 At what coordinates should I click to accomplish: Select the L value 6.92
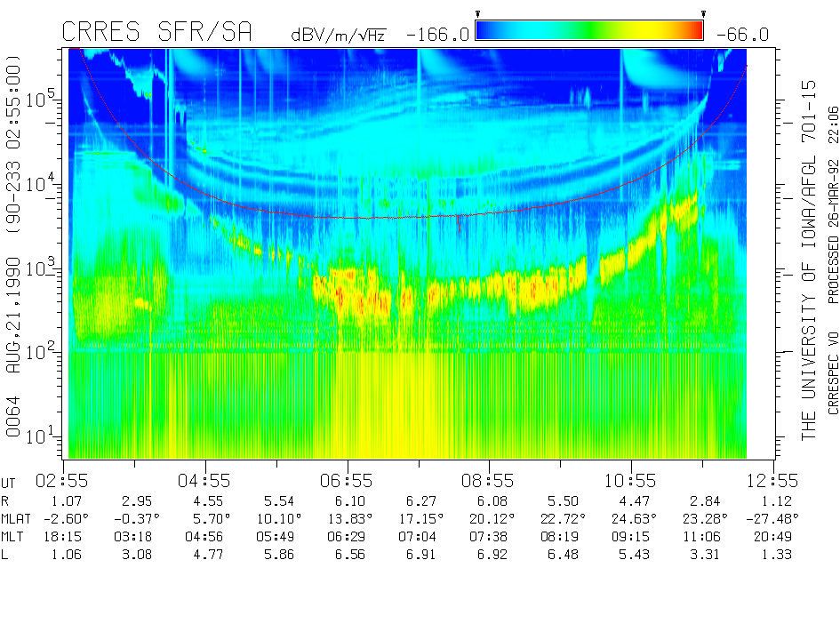[490, 556]
